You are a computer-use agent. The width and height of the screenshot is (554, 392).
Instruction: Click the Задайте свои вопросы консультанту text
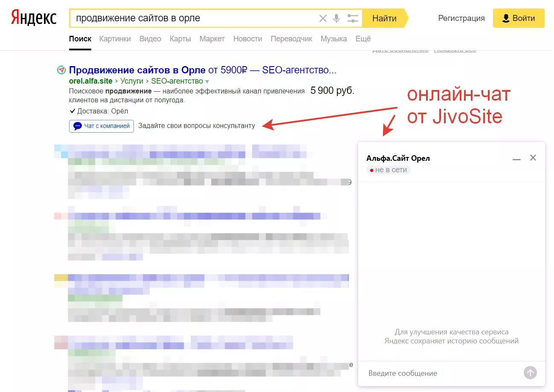tap(197, 126)
